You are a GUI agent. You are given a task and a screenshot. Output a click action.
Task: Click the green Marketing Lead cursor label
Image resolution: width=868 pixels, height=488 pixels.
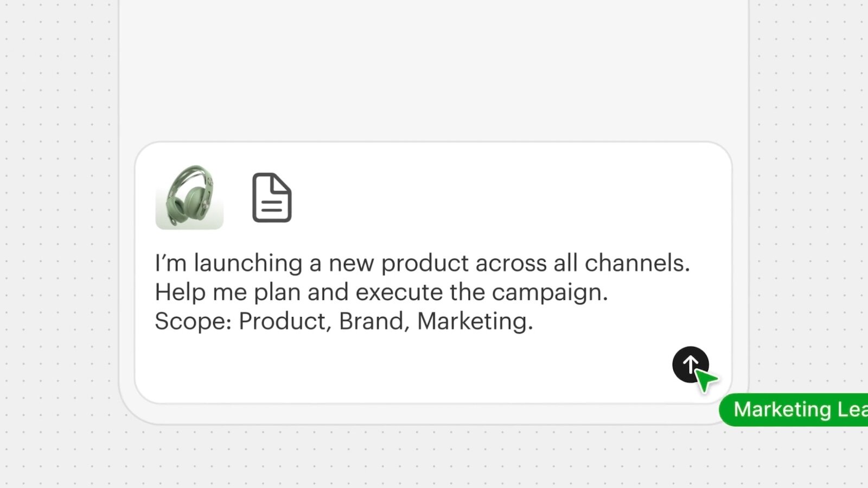click(797, 409)
